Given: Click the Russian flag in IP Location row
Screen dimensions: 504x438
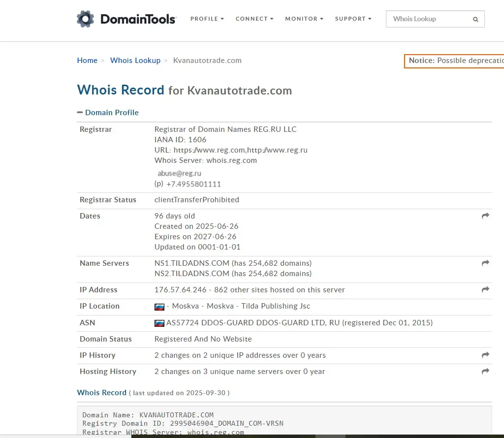Looking at the screenshot, I should pyautogui.click(x=159, y=307).
